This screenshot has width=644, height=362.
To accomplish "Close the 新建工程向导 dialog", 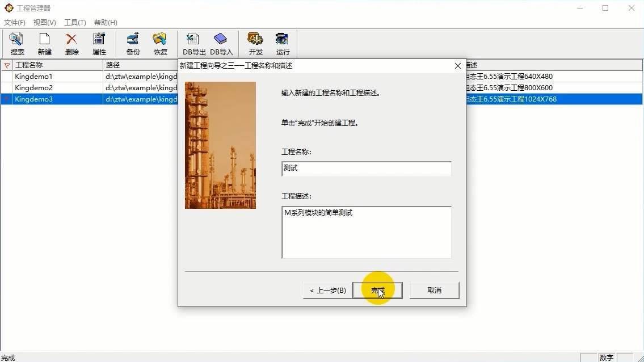I will point(457,66).
